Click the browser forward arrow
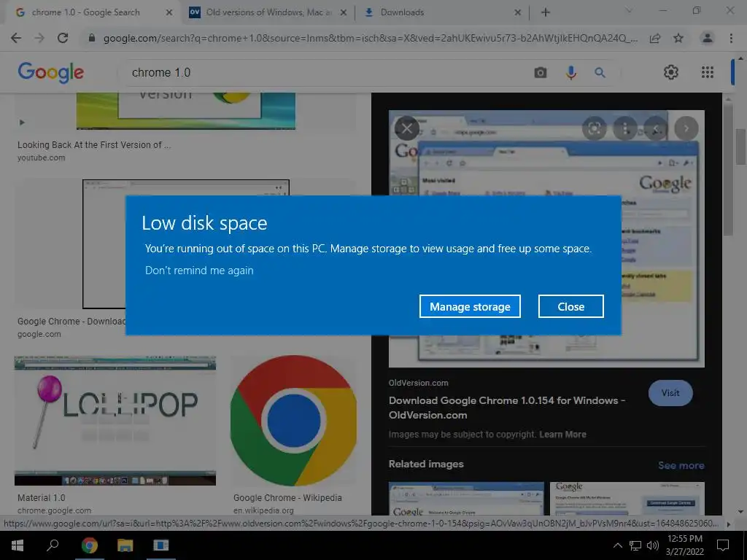747x560 pixels. click(39, 38)
